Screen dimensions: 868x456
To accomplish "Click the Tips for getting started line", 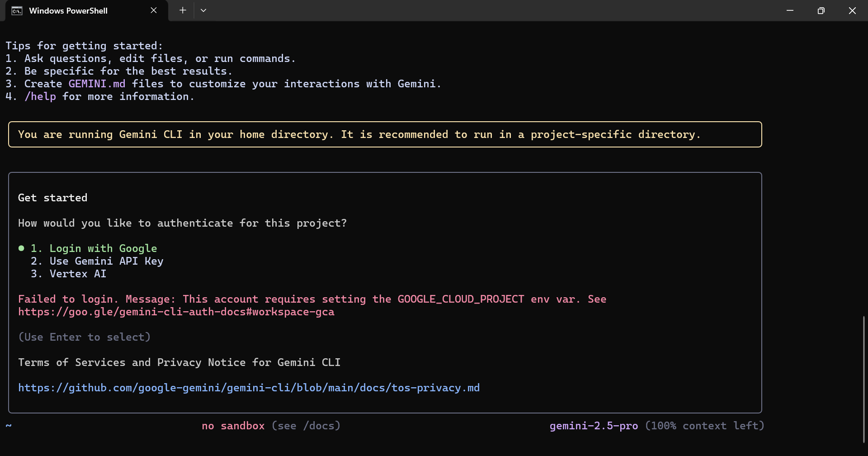I will [x=84, y=46].
